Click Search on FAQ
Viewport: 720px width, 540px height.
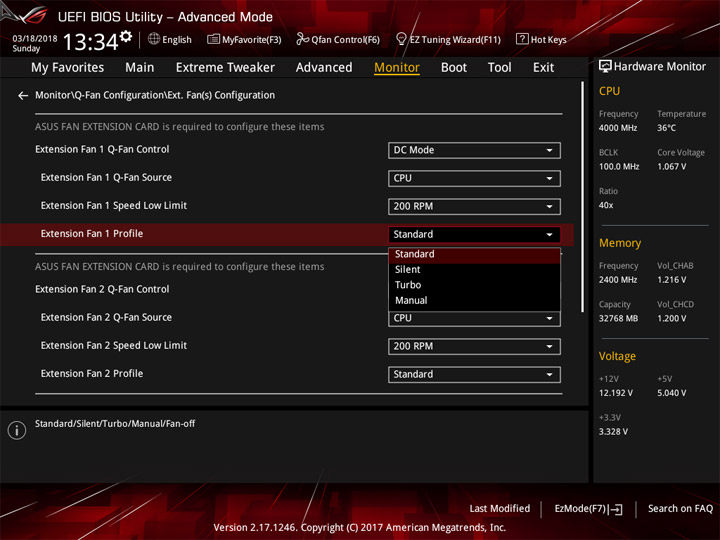click(x=680, y=509)
